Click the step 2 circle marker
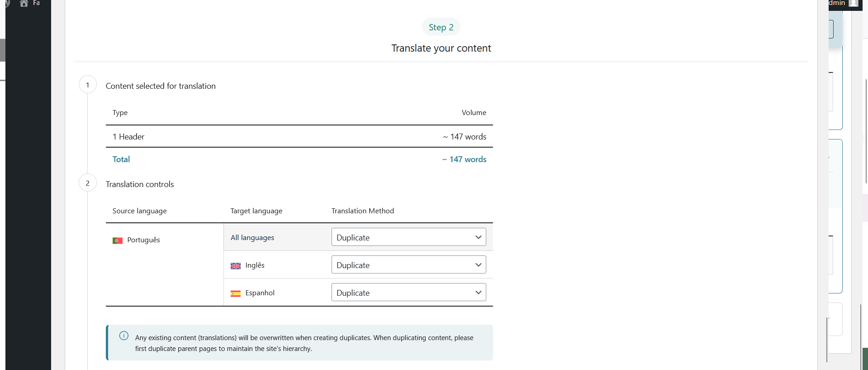This screenshot has width=868, height=370. pos(88,183)
